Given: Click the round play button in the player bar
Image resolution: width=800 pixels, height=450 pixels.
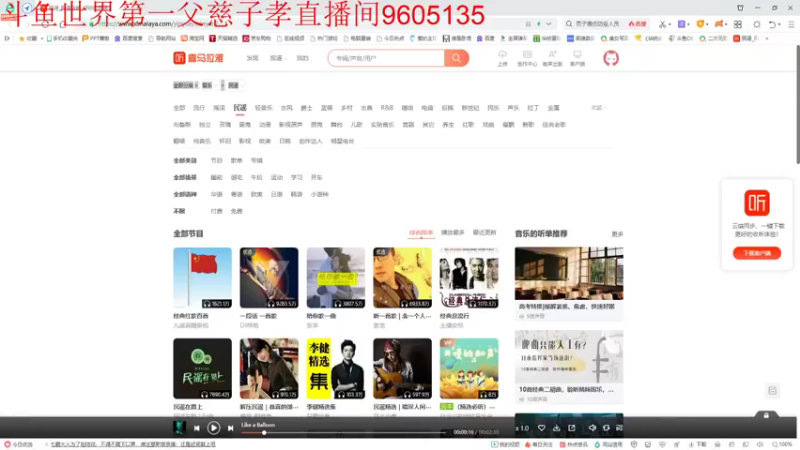Looking at the screenshot, I should pos(214,428).
